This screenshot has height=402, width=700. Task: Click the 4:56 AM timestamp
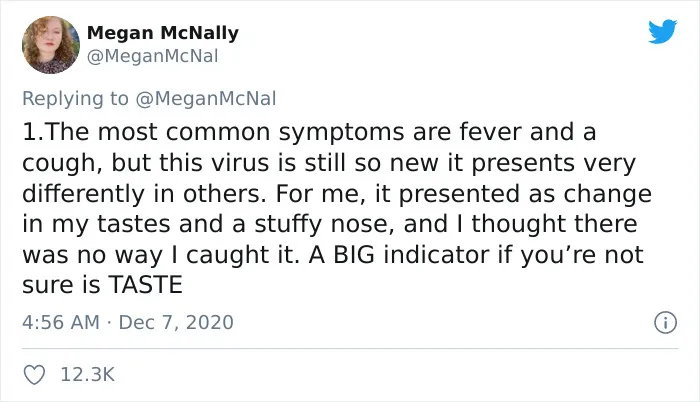click(61, 322)
